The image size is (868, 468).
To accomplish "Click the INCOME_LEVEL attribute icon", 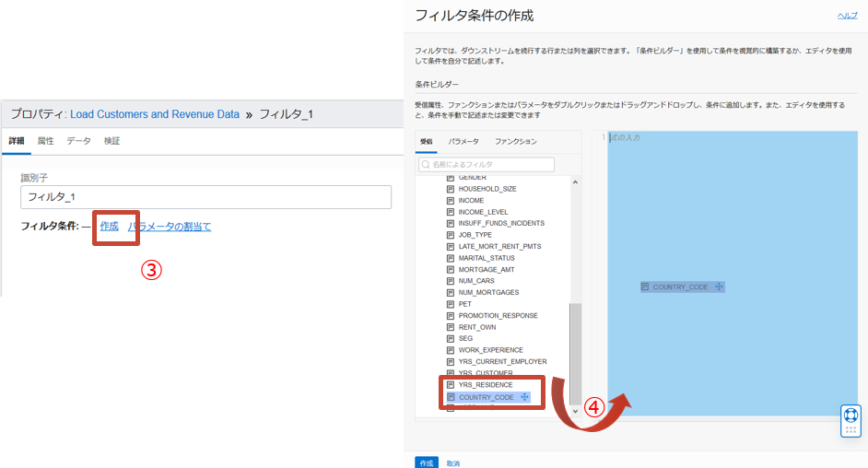I will coord(451,212).
